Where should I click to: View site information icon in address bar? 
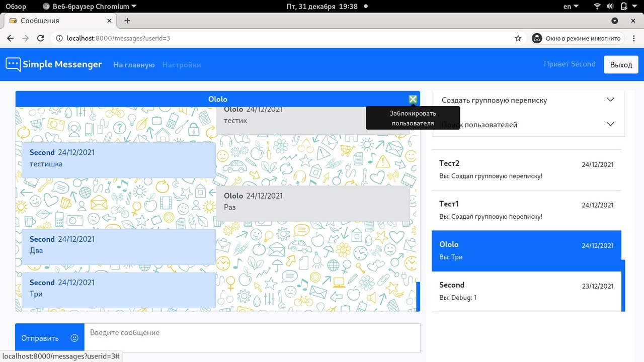[59, 38]
